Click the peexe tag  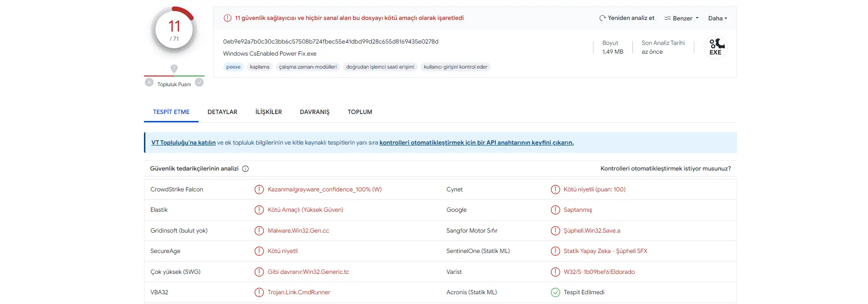click(x=233, y=67)
